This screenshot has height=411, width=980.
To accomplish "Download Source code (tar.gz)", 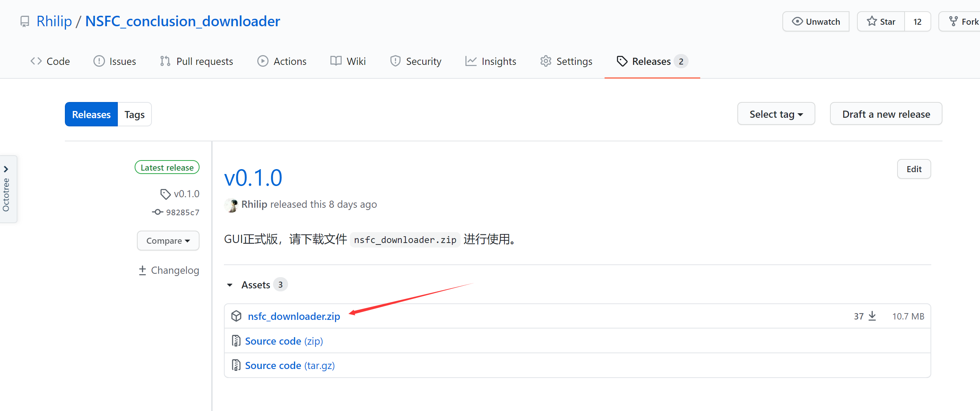I will [x=290, y=365].
